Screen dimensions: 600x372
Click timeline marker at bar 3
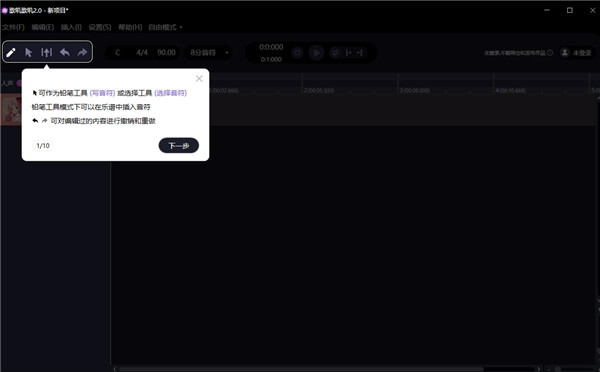[x=415, y=91]
